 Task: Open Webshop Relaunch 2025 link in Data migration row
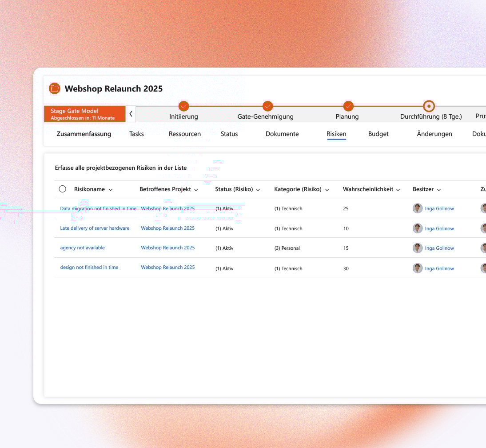point(167,208)
